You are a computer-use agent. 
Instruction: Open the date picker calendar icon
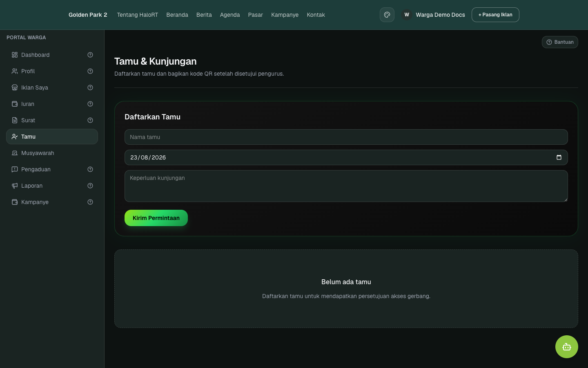pos(559,157)
